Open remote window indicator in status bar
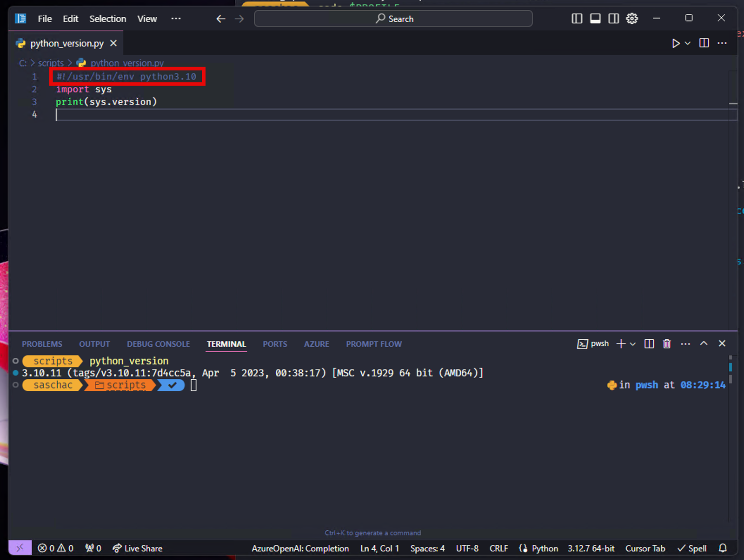This screenshot has width=744, height=560. coord(20,548)
